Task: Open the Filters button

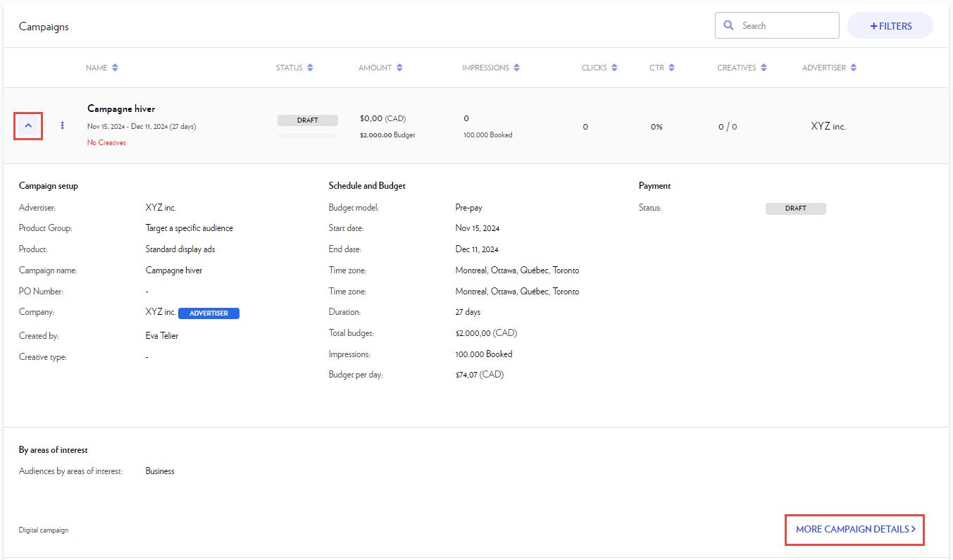Action: (890, 26)
